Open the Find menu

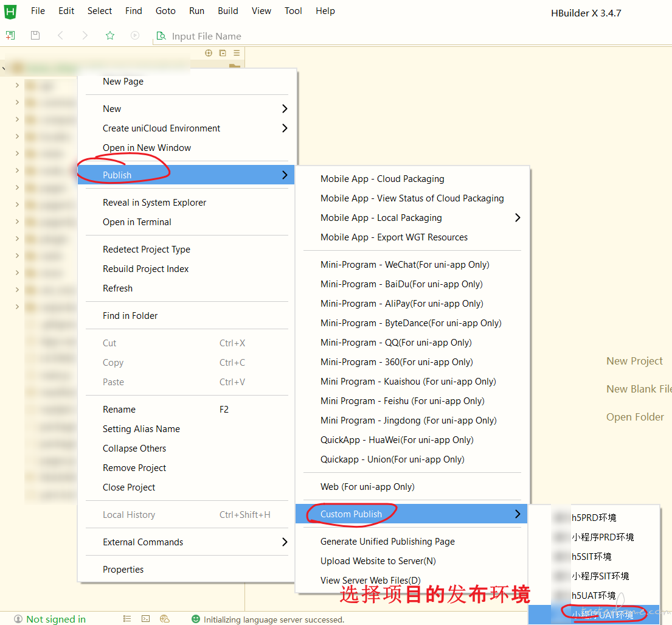(x=134, y=11)
